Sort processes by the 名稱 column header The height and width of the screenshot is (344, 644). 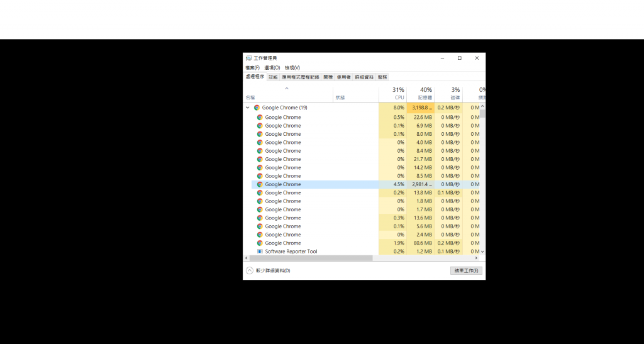pos(288,94)
